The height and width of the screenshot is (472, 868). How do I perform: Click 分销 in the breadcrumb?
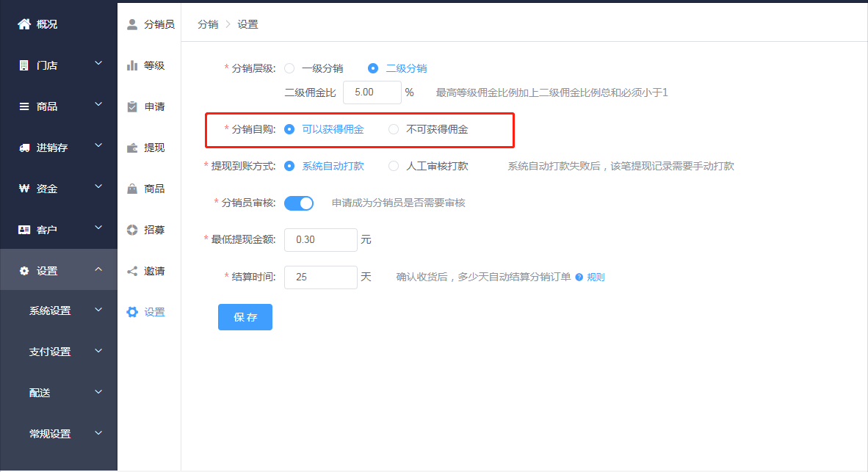[208, 24]
